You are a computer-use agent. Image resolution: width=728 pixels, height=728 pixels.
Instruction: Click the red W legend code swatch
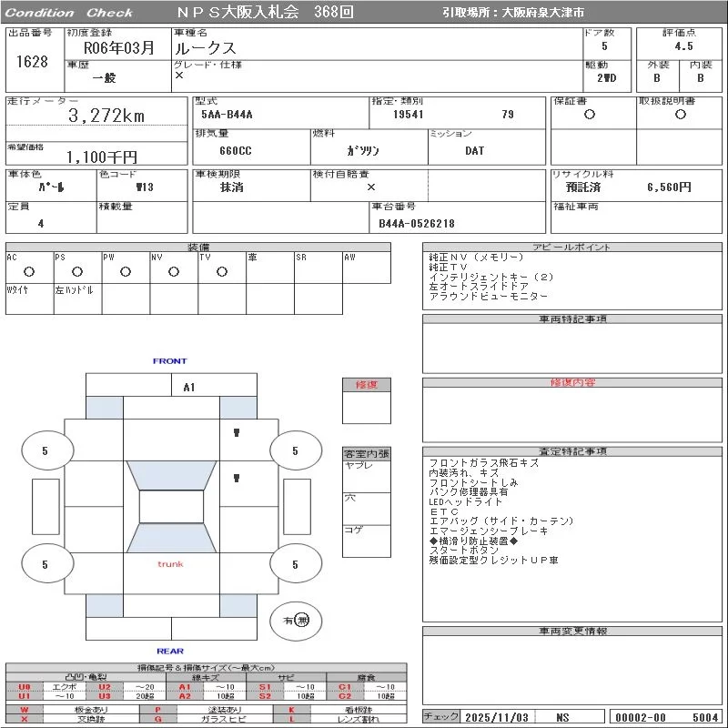click(x=25, y=709)
